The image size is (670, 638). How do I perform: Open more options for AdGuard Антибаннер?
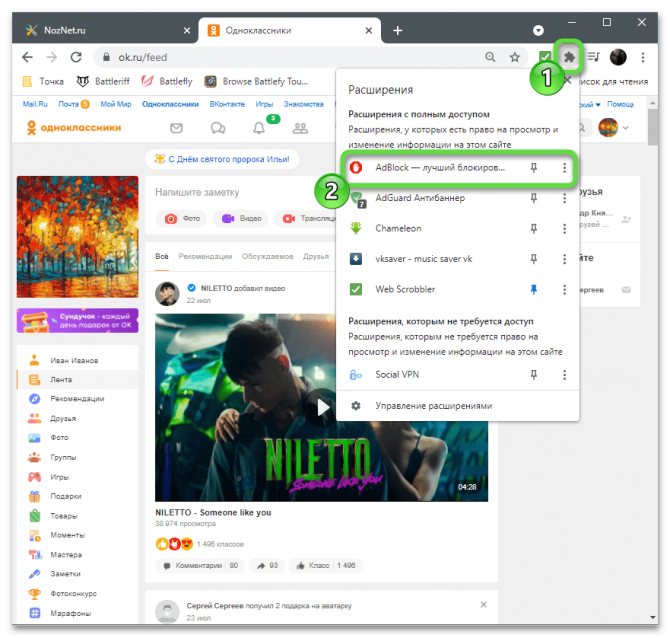pyautogui.click(x=564, y=198)
